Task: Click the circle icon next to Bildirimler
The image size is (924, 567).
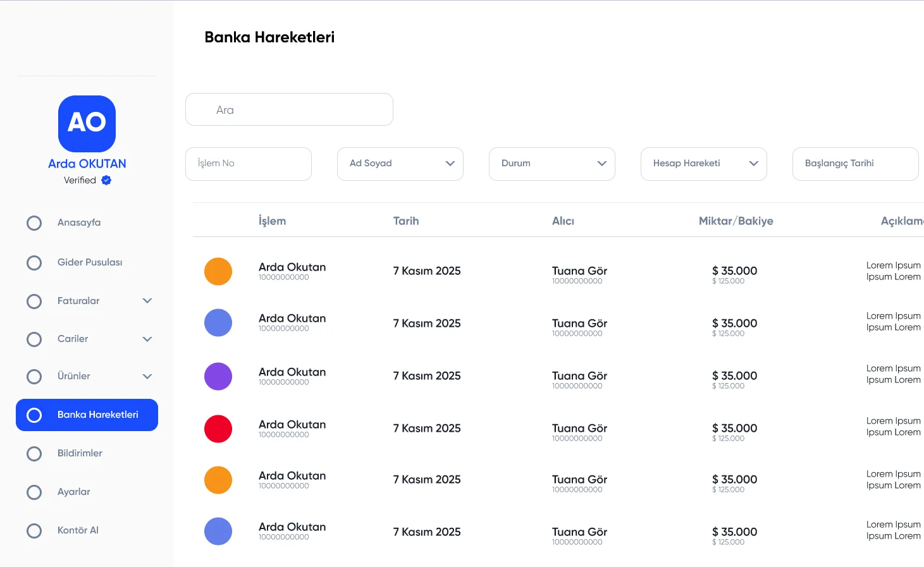Action: [34, 454]
